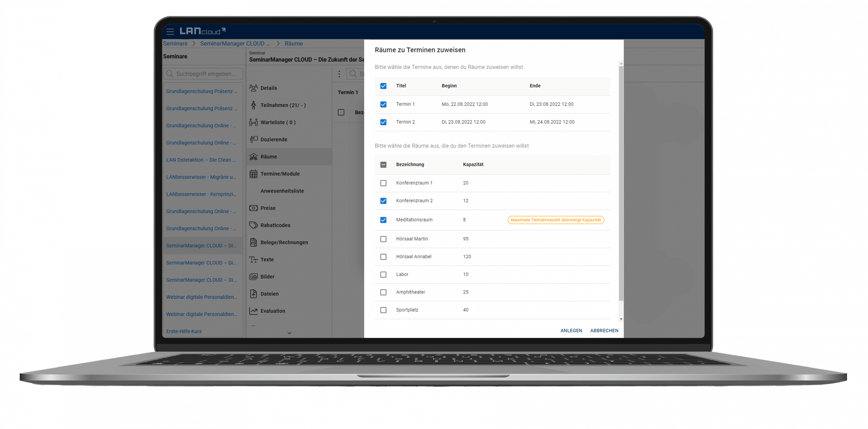Open the three-dot options menu
The width and height of the screenshot is (868, 429).
[x=339, y=74]
